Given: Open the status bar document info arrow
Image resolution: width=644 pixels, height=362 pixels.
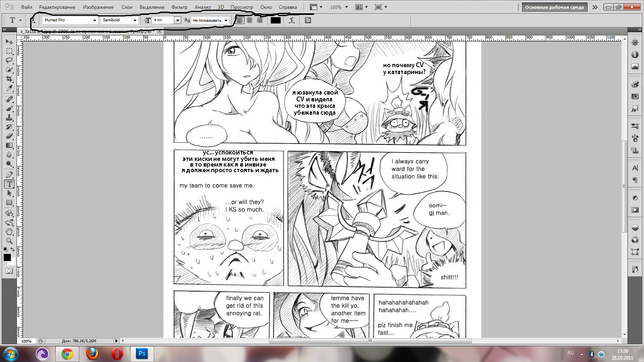Looking at the screenshot, I should [x=116, y=341].
